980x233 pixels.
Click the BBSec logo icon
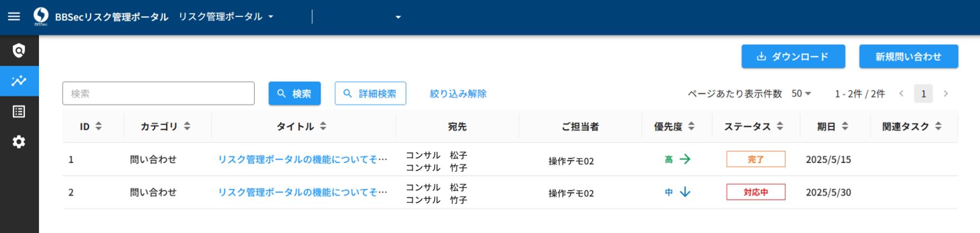[x=41, y=16]
